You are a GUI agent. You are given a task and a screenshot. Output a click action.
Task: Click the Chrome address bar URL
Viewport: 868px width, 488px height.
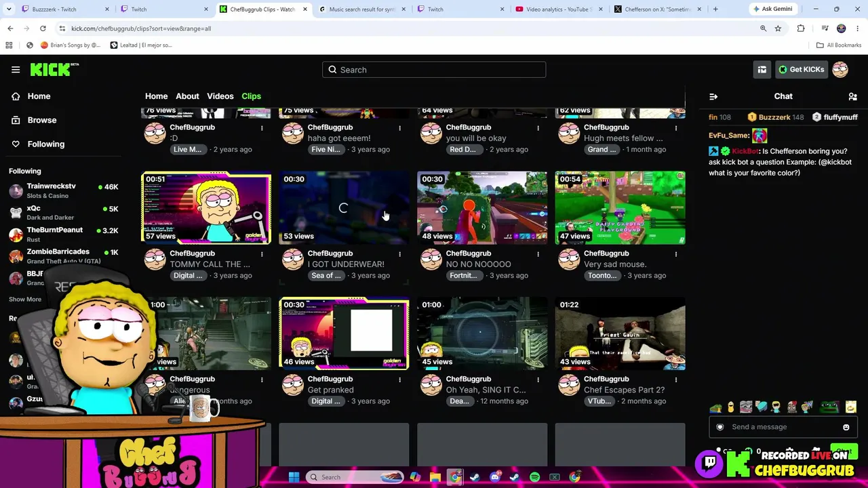click(x=141, y=28)
